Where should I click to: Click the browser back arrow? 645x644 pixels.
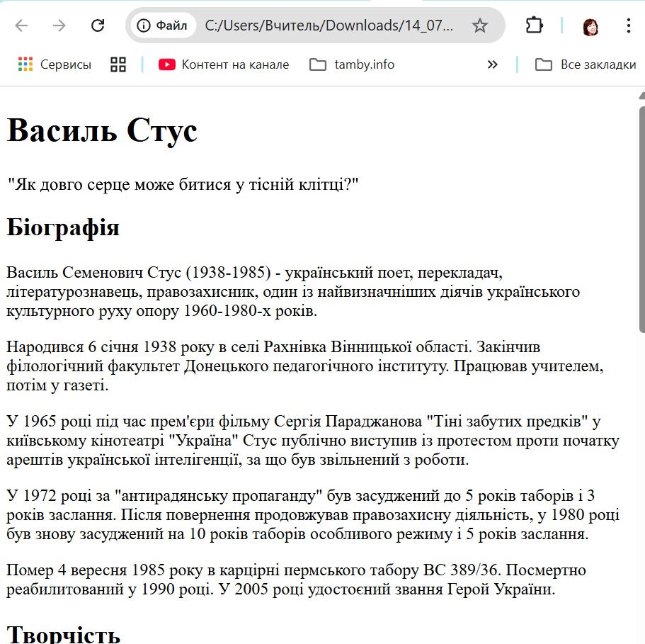click(21, 26)
